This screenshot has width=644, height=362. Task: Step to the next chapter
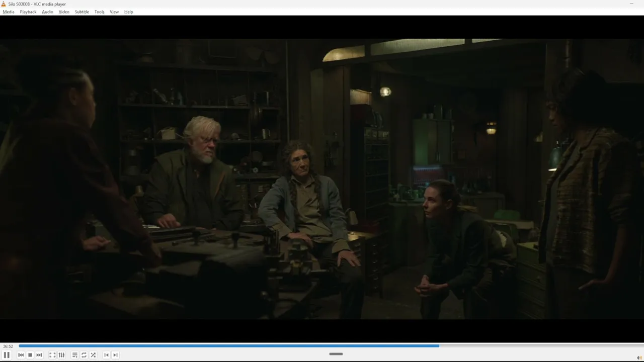click(x=115, y=355)
